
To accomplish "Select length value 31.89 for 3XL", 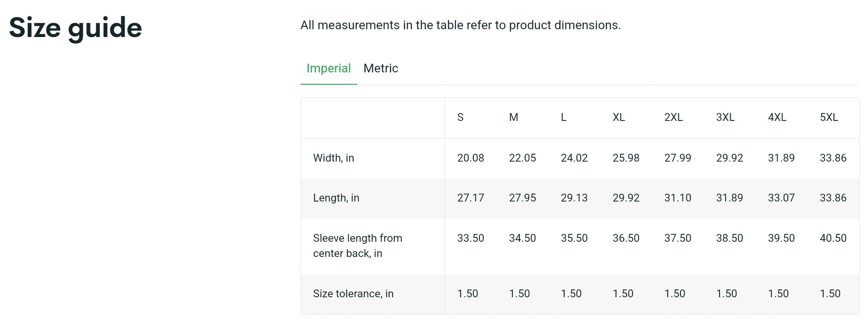I will click(729, 198).
